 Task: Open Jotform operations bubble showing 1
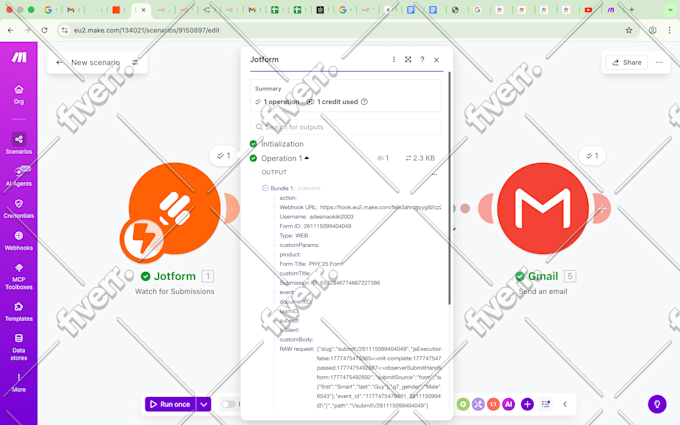click(x=223, y=156)
